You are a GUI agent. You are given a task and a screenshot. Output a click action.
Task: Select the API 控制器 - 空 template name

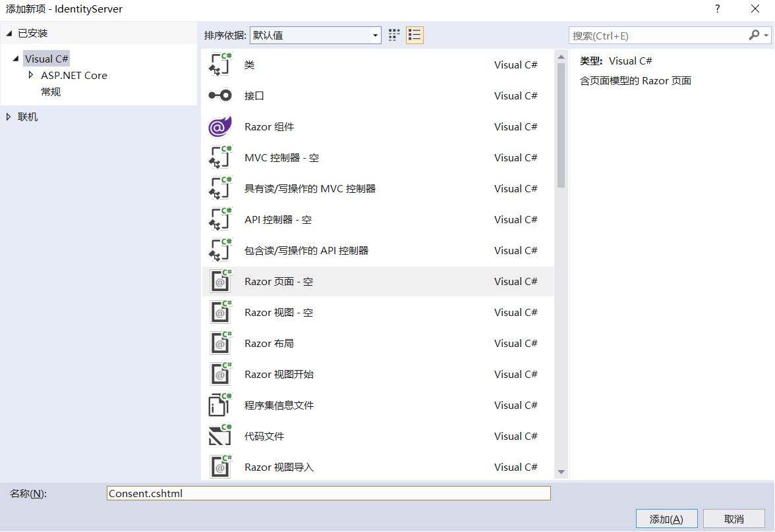coord(278,220)
